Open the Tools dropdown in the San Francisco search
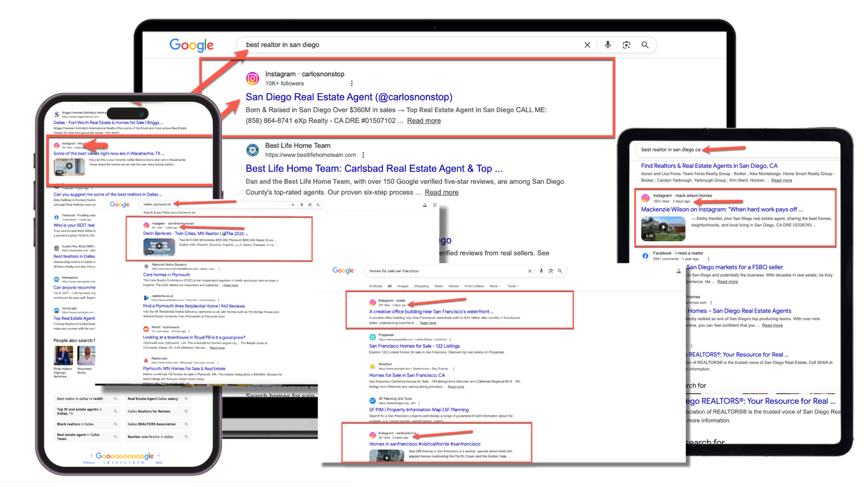 513,286
